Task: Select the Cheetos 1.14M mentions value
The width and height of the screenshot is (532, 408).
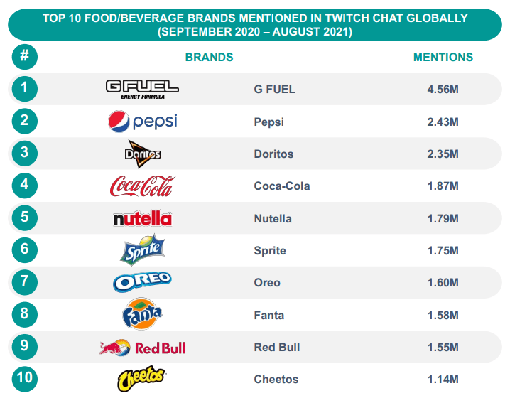Action: click(x=444, y=379)
